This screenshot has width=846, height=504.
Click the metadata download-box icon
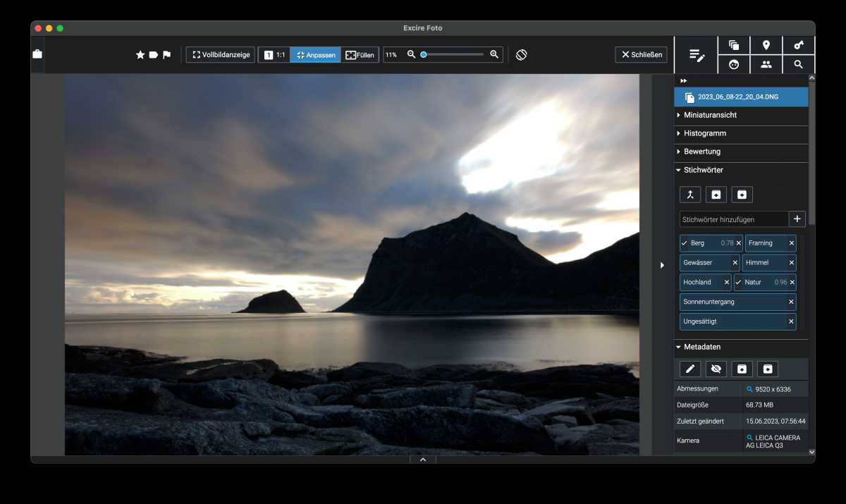[x=768, y=369]
